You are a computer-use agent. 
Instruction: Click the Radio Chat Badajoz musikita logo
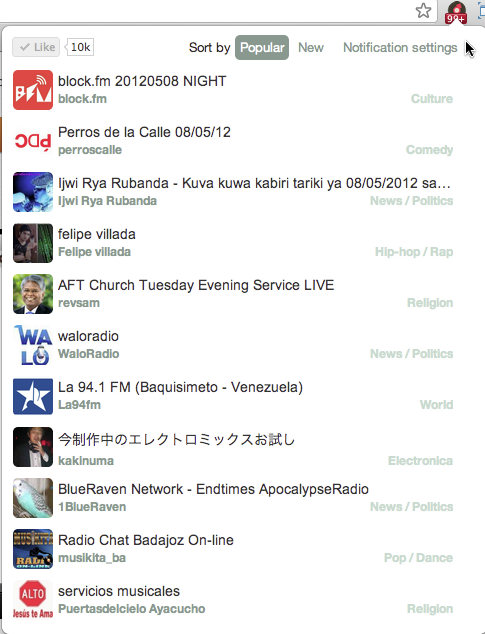tap(33, 549)
